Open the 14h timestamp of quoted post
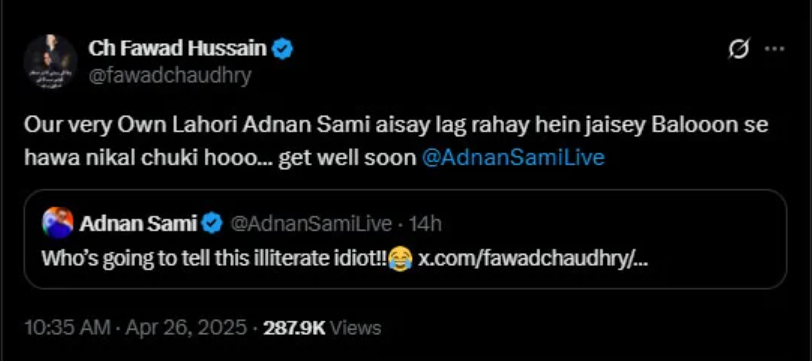 click(425, 224)
